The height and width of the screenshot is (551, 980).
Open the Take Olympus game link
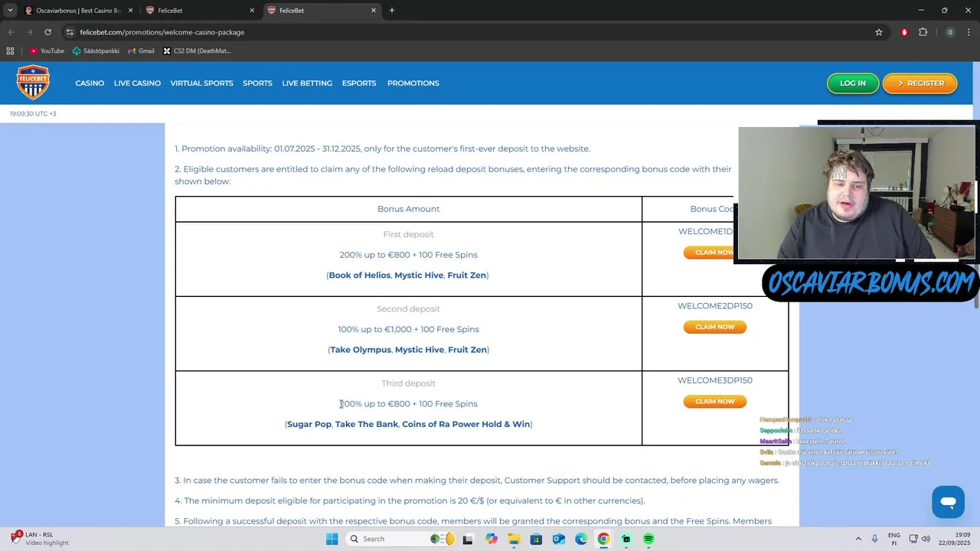click(361, 350)
